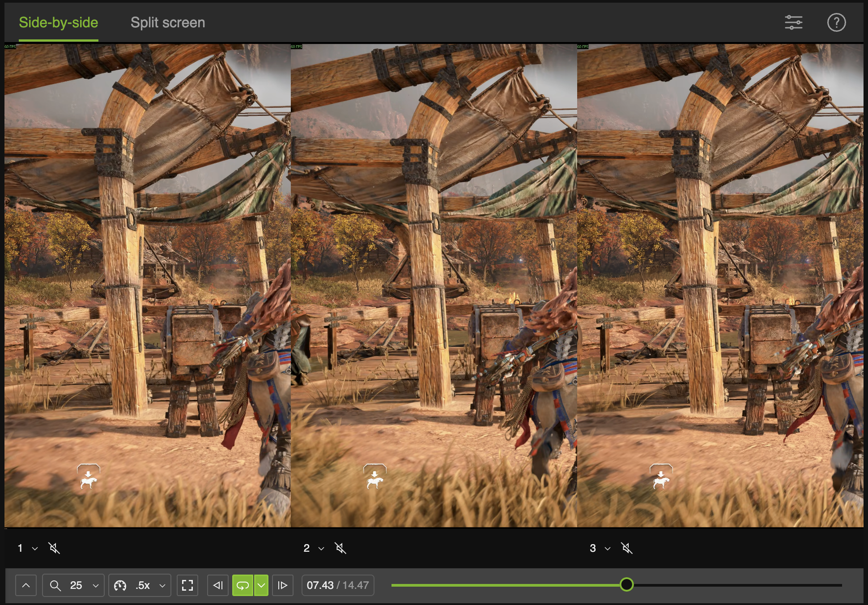Screen dimensions: 868x605
Task: Click the timeline playback slider handle
Action: 627,584
